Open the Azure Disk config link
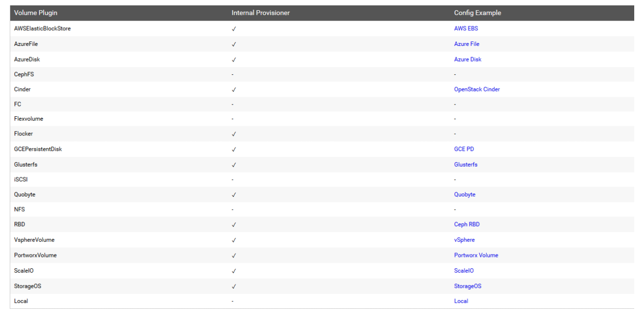Viewport: 644px width, 321px height. (x=468, y=59)
